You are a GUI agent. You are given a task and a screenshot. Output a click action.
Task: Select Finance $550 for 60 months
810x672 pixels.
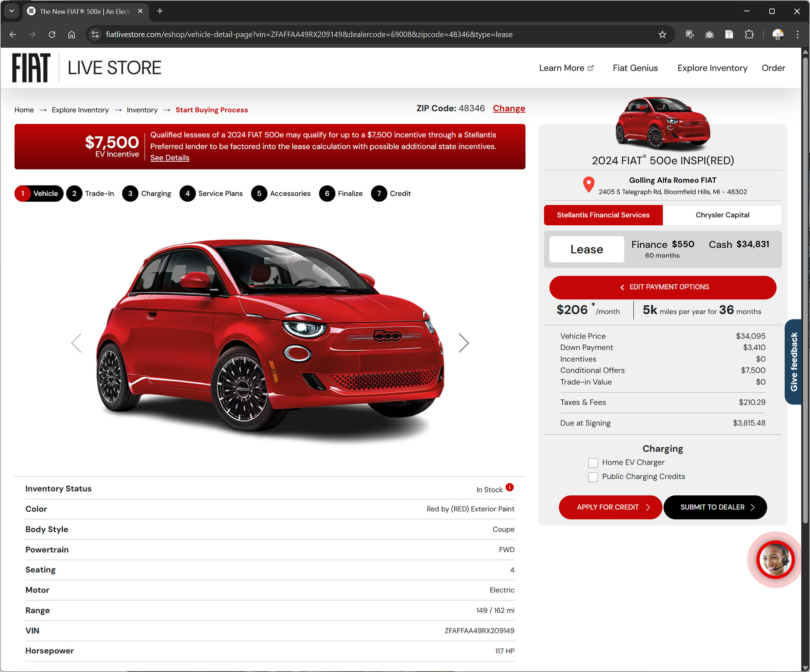click(662, 249)
